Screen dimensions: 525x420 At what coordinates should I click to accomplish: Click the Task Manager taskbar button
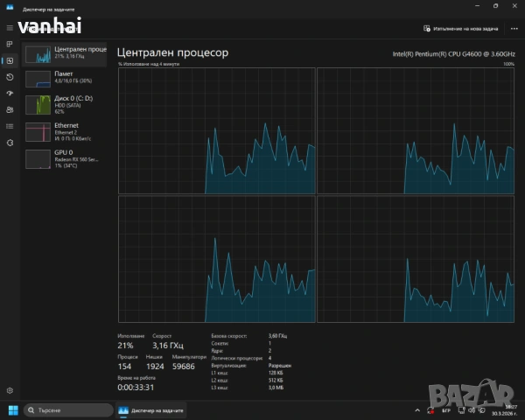150,409
